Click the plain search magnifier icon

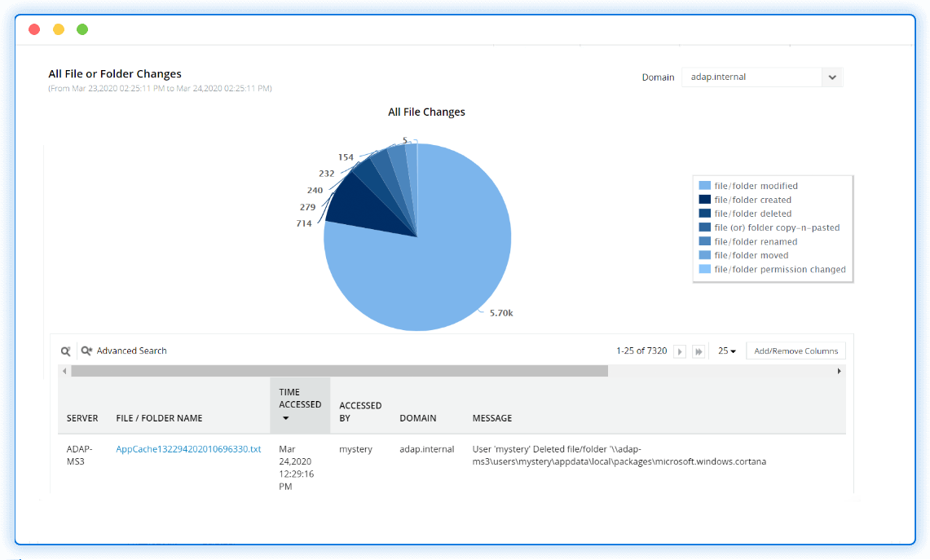click(x=65, y=351)
